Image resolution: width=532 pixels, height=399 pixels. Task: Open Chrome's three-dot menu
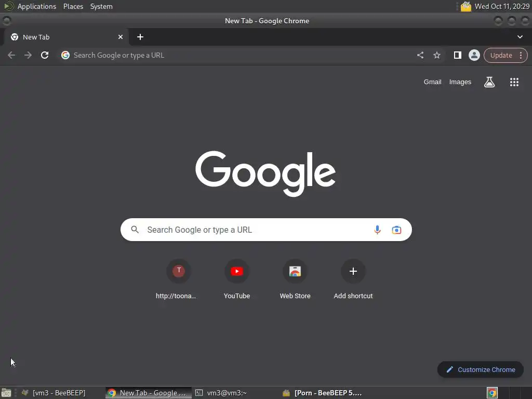(x=521, y=55)
